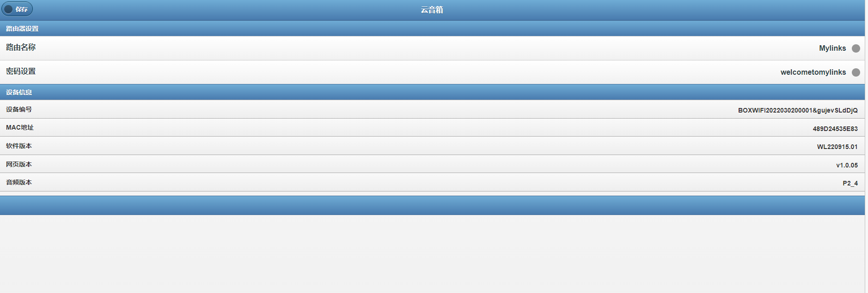Click the 保存 save button
The image size is (868, 293).
coord(17,9)
